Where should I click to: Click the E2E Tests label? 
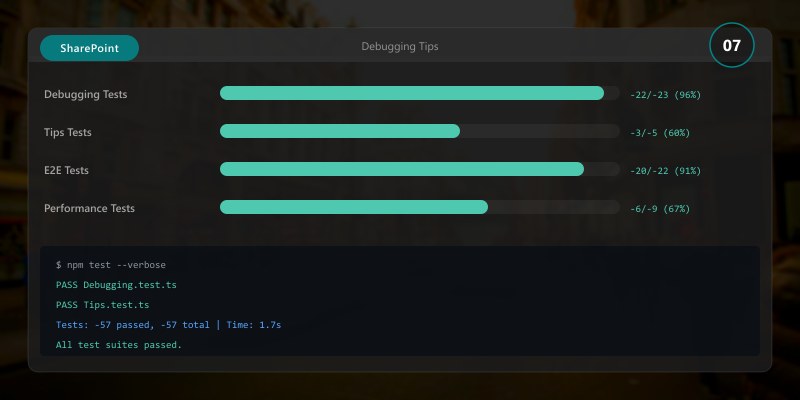tap(66, 170)
